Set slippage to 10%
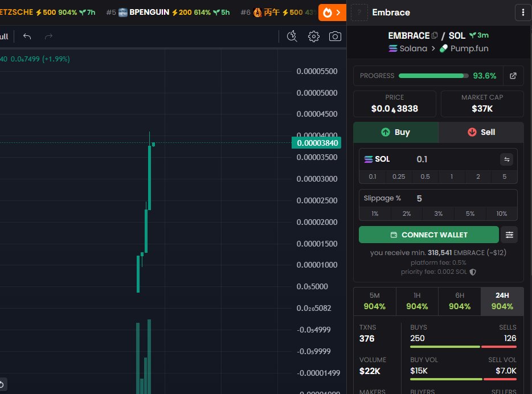The width and height of the screenshot is (532, 394). [501, 214]
